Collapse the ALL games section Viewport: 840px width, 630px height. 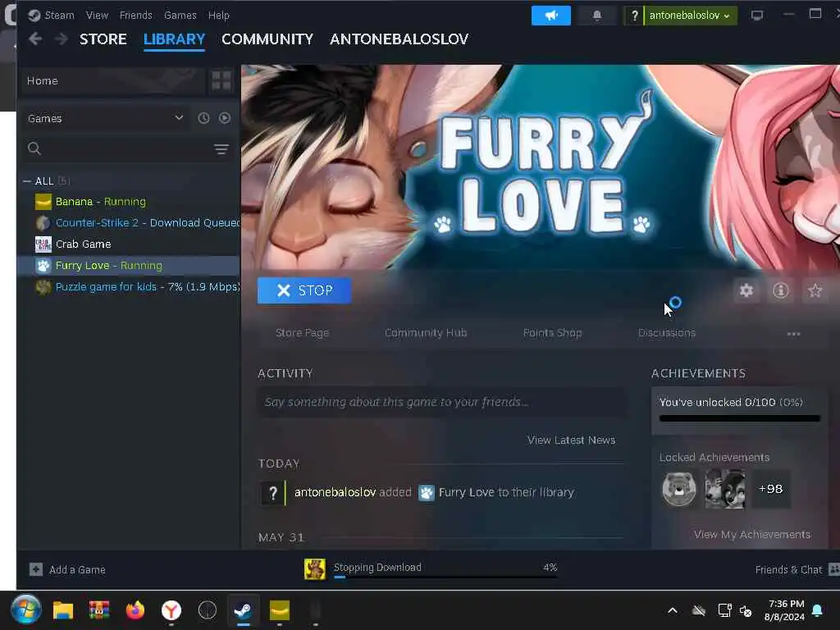point(27,181)
